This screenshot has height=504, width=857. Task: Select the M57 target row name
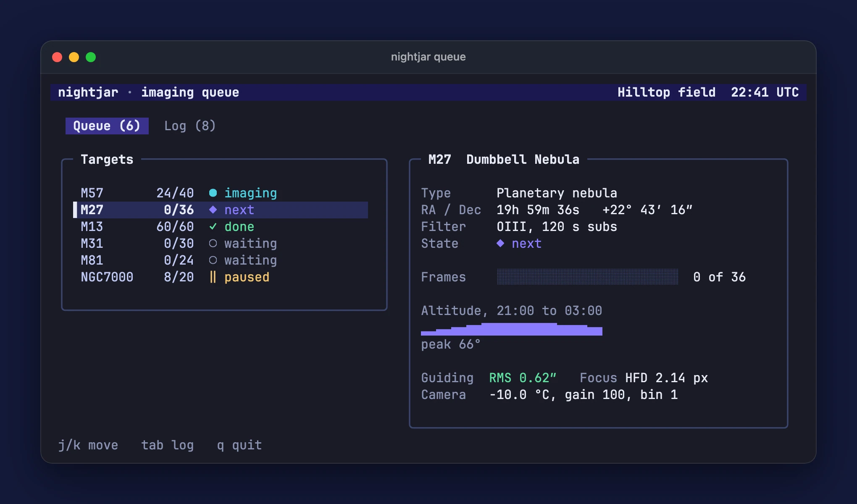point(92,193)
